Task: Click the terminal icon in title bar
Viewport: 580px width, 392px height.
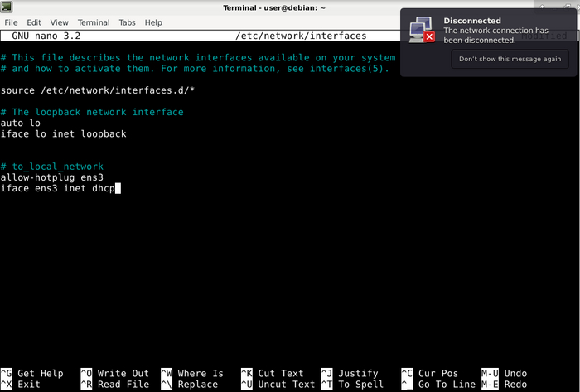Action: pos(7,7)
